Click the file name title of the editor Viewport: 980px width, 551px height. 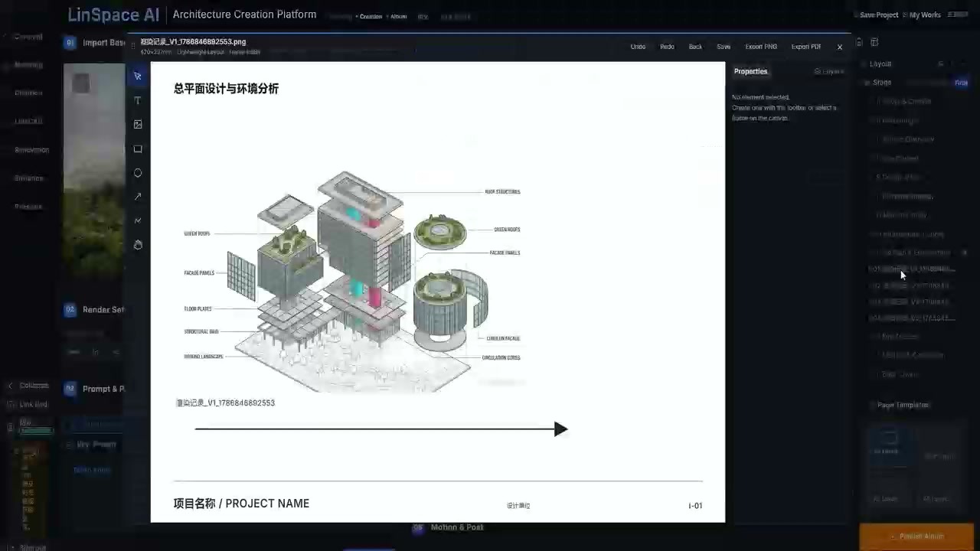[193, 42]
